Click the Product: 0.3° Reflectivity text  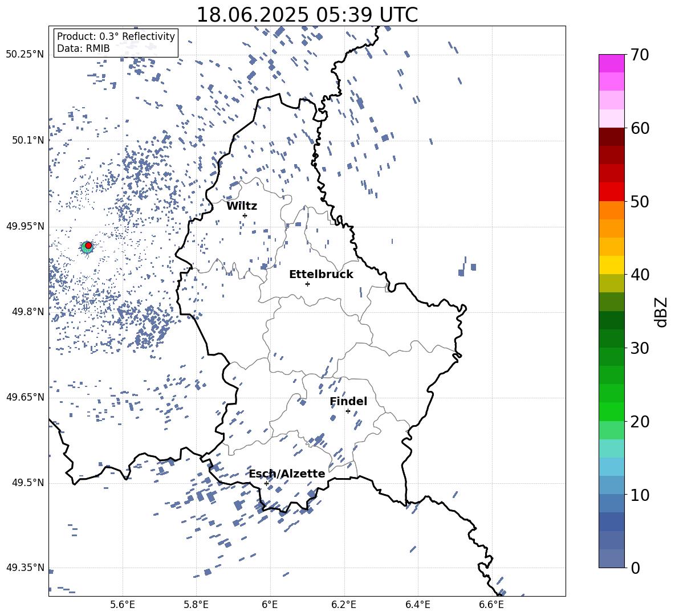coord(116,36)
